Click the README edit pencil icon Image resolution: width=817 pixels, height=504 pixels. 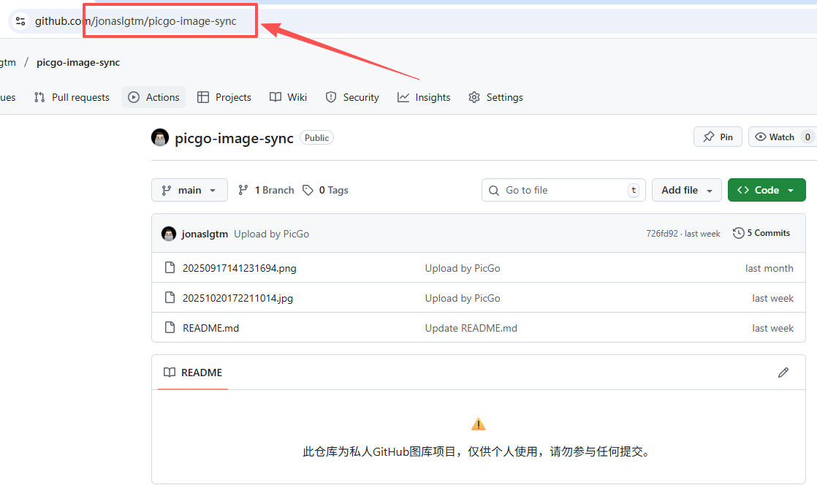click(x=783, y=373)
